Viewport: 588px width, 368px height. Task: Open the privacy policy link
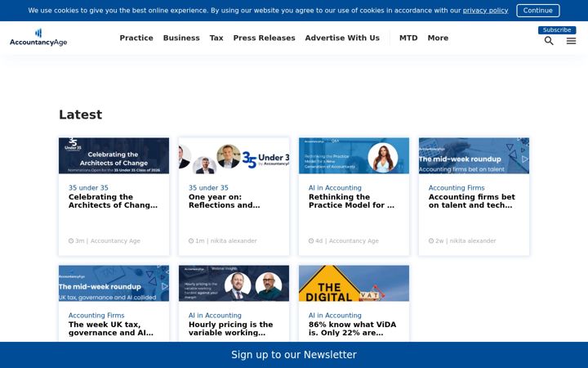[485, 11]
